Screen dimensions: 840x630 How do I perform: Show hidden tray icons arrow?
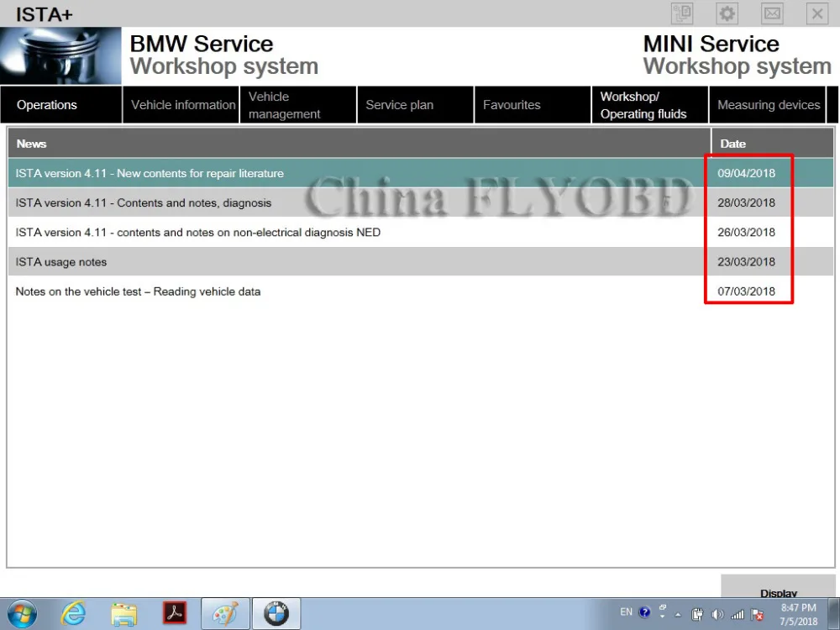(x=678, y=615)
